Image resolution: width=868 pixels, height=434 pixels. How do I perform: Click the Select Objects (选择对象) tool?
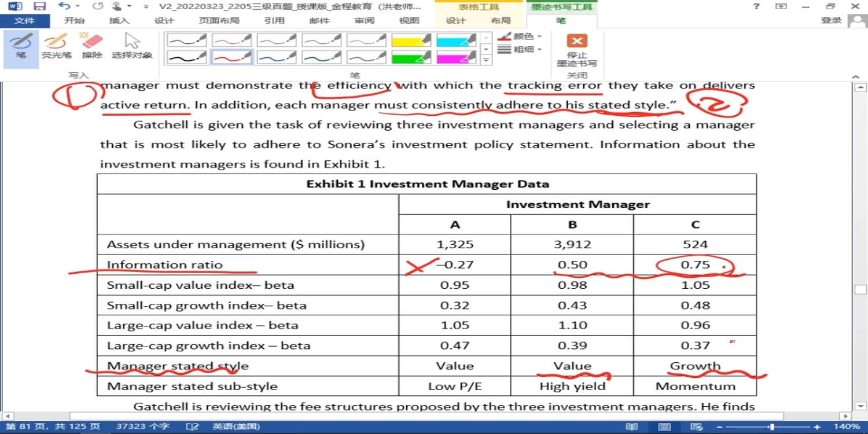coord(132,46)
